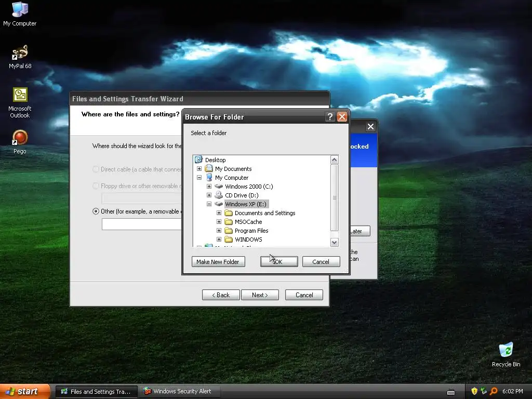
Task: Click the folder tree scroll down arrow
Action: tap(334, 242)
